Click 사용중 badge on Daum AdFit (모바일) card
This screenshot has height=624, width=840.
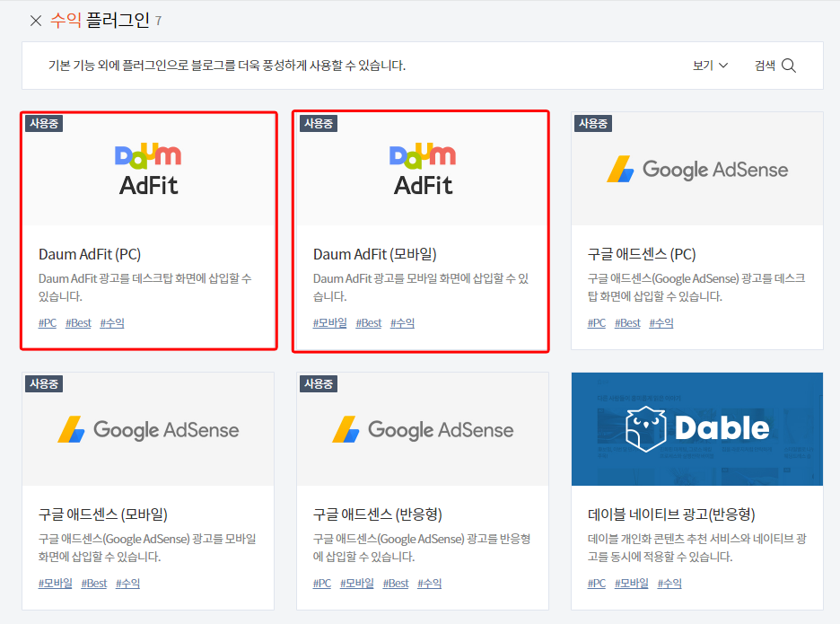[x=319, y=123]
